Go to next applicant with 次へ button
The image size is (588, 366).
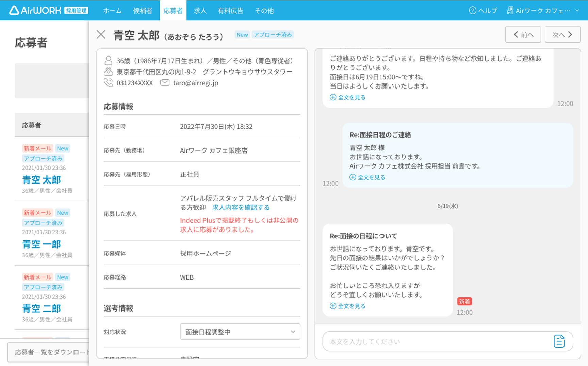point(562,34)
